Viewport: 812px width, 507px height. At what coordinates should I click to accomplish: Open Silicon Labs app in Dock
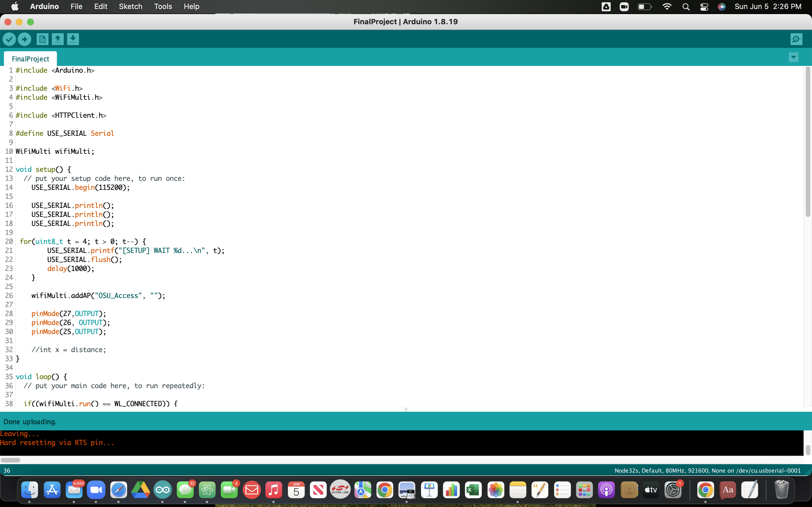[x=340, y=490]
